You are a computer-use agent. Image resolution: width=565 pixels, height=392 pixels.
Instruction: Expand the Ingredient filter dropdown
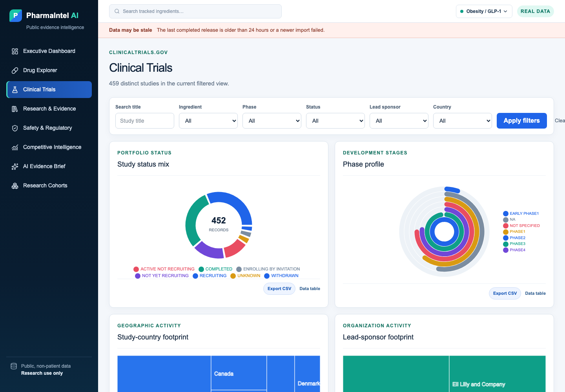point(208,121)
